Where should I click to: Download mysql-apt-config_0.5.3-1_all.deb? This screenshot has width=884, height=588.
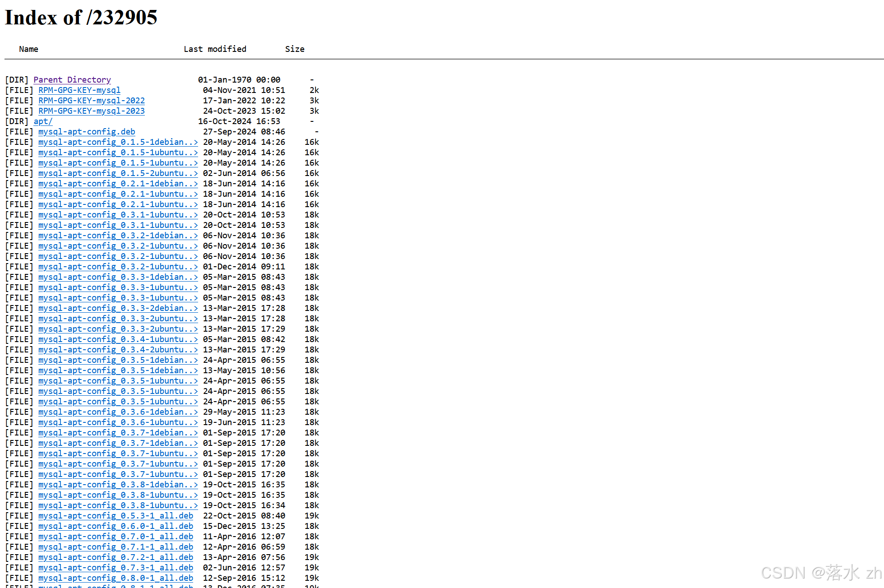tap(116, 516)
